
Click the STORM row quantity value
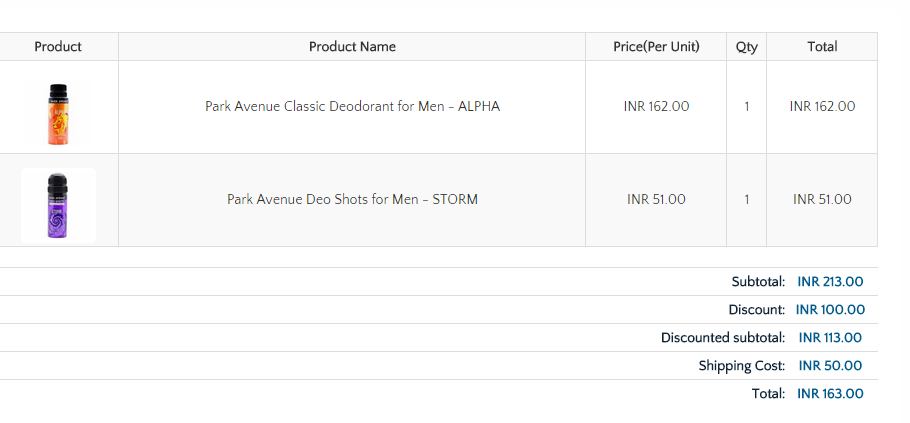pyautogui.click(x=747, y=200)
